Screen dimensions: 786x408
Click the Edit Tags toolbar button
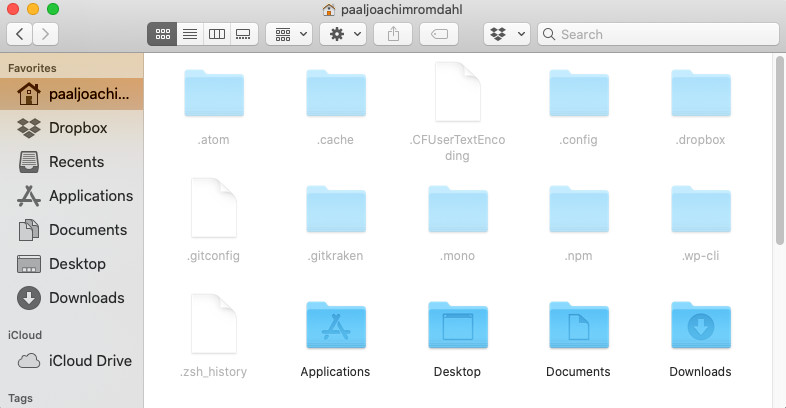click(439, 34)
